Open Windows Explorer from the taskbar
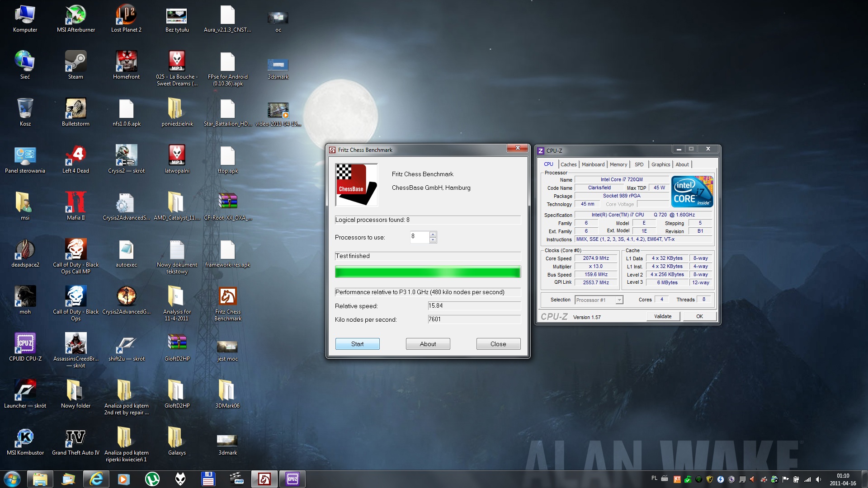The width and height of the screenshot is (868, 488). click(x=40, y=479)
